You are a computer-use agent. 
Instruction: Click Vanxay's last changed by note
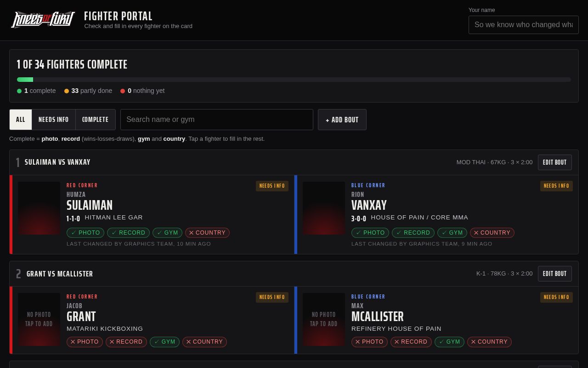point(422,244)
